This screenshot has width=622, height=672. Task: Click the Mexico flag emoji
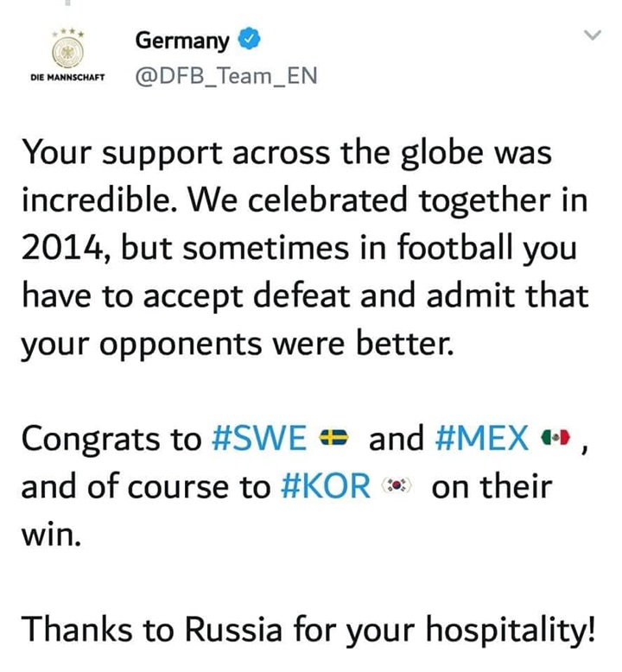pyautogui.click(x=556, y=437)
